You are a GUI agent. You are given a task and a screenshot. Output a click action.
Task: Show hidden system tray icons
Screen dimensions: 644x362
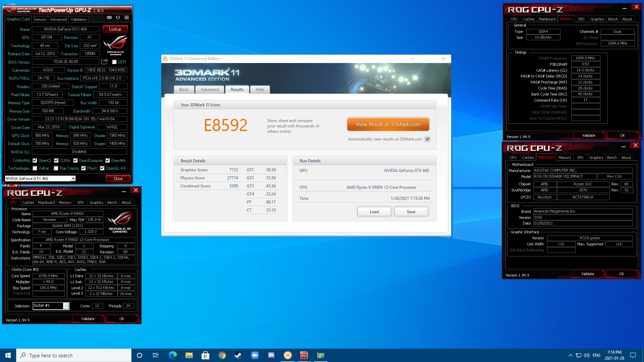(570, 355)
